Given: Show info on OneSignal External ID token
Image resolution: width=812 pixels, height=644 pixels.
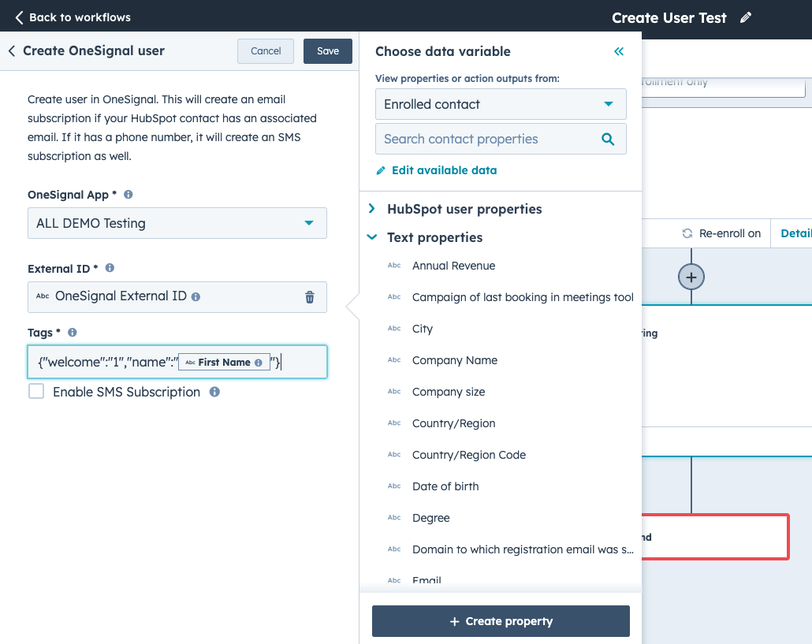Looking at the screenshot, I should click(196, 296).
